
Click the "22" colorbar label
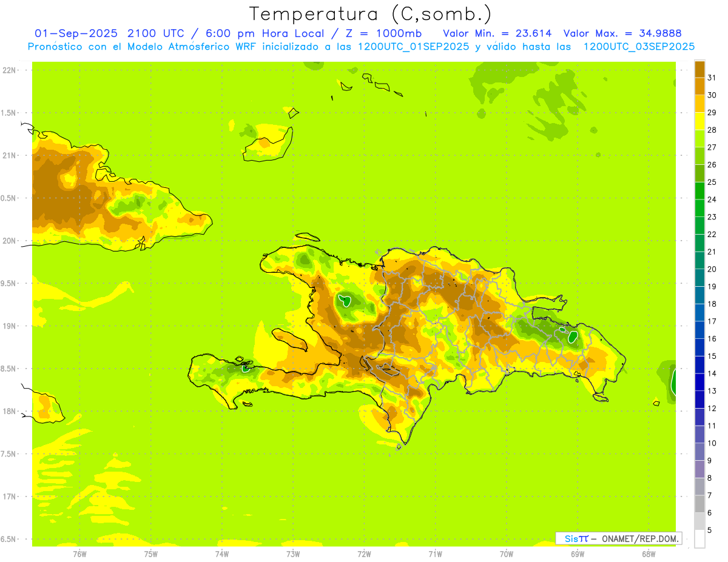(x=712, y=234)
